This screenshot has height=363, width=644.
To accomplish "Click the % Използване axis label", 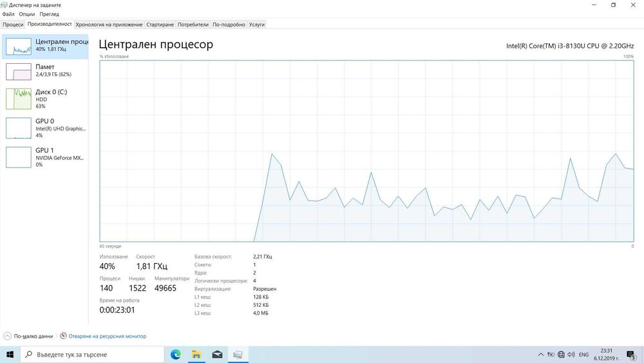I will (114, 56).
